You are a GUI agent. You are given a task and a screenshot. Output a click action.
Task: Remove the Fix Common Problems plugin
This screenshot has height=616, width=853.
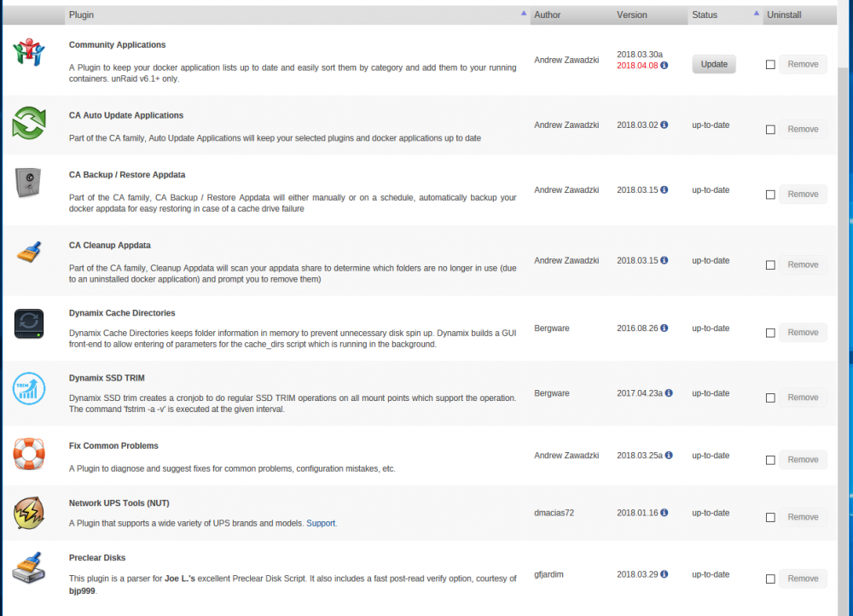coord(803,460)
